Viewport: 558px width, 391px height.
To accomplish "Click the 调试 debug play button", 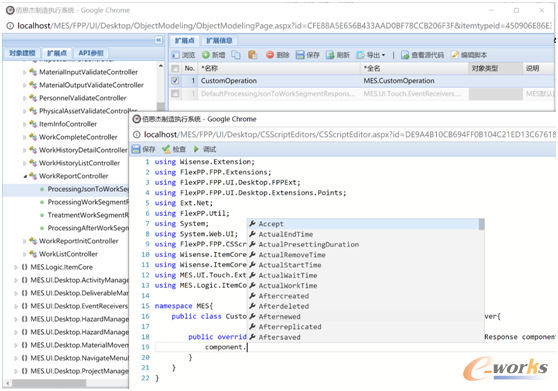I will [205, 149].
